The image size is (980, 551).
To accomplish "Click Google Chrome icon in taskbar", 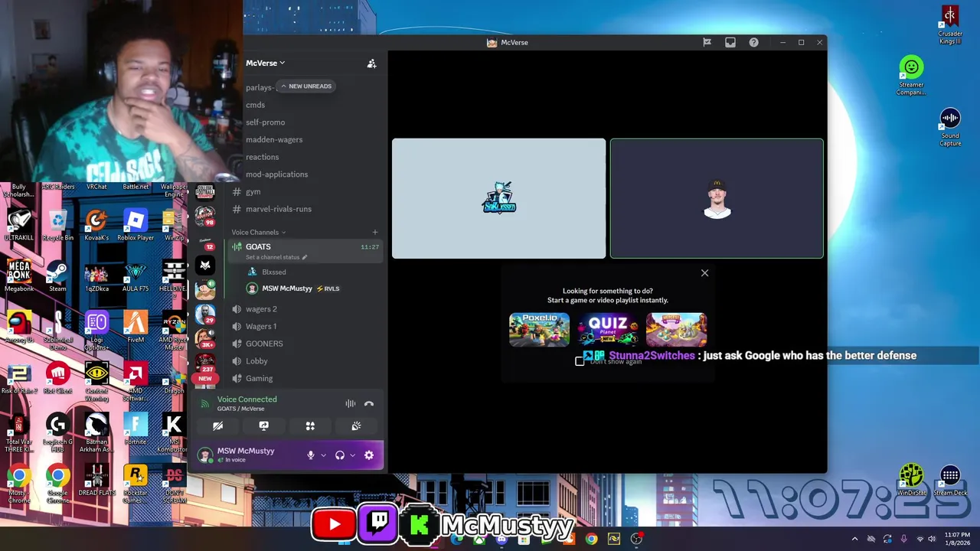I will pos(591,539).
